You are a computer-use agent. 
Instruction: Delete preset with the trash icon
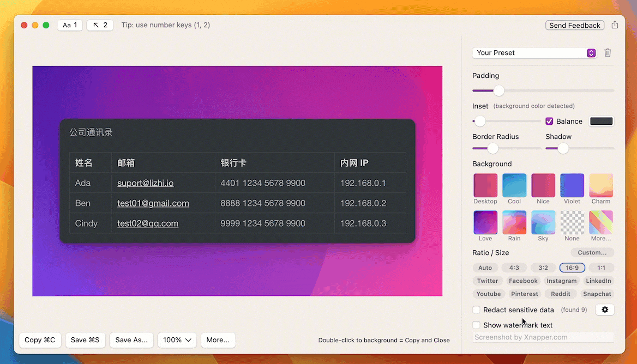[x=608, y=53]
